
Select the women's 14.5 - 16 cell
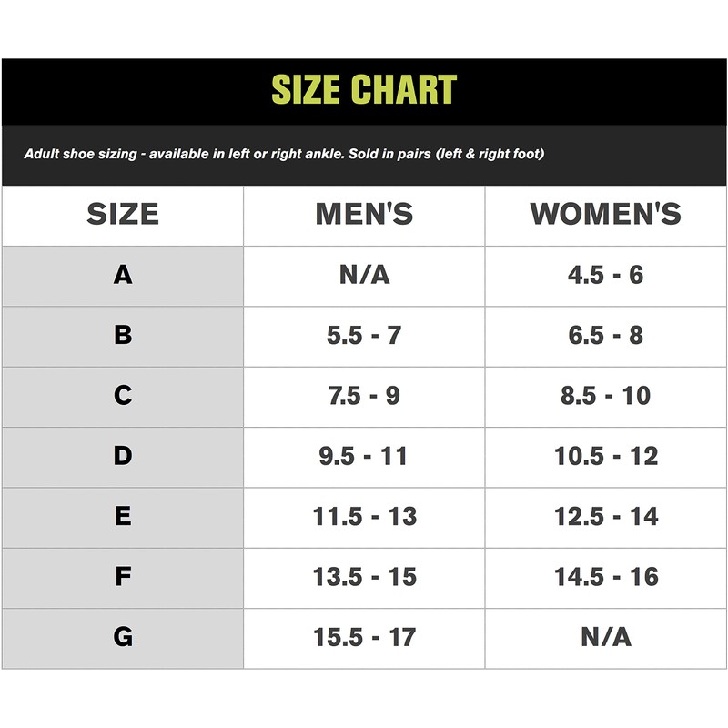tap(605, 577)
